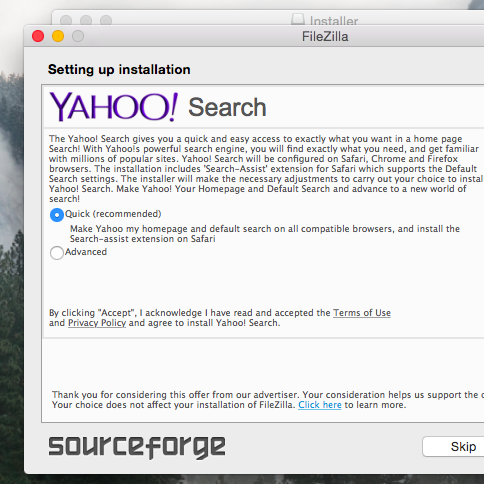Click the Installer document icon in background title bar
484x484 pixels.
pyautogui.click(x=298, y=19)
